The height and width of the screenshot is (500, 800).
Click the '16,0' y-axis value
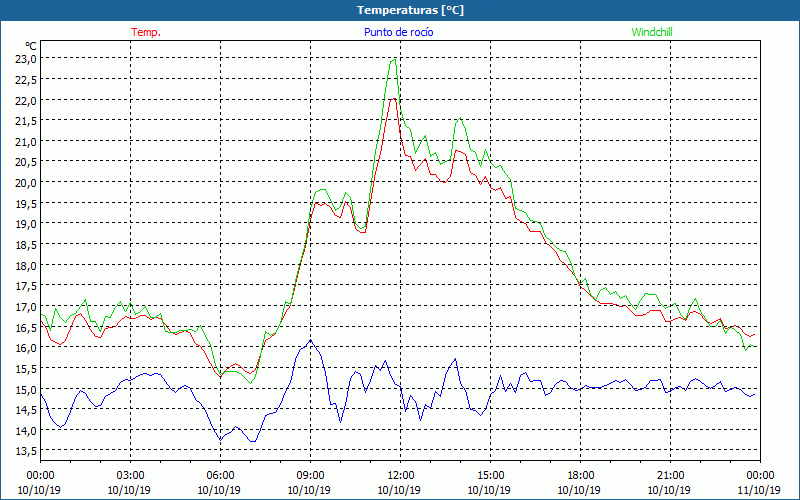click(26, 348)
